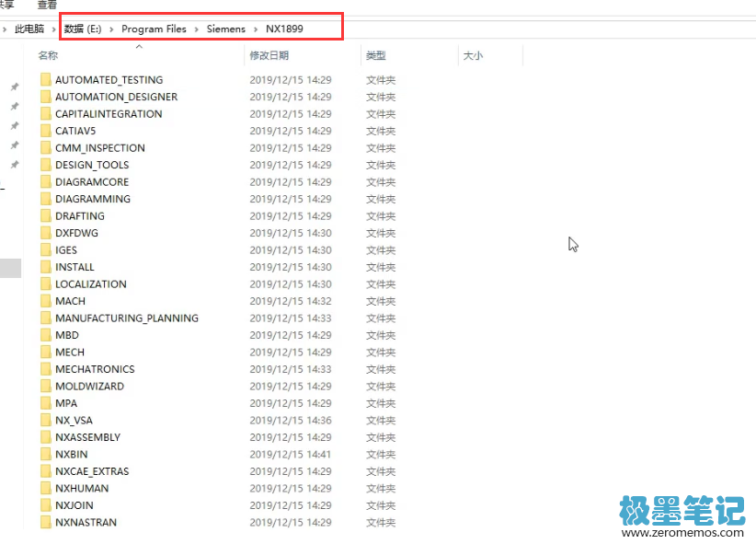
Task: Click the NXBIN folder icon
Action: [46, 454]
